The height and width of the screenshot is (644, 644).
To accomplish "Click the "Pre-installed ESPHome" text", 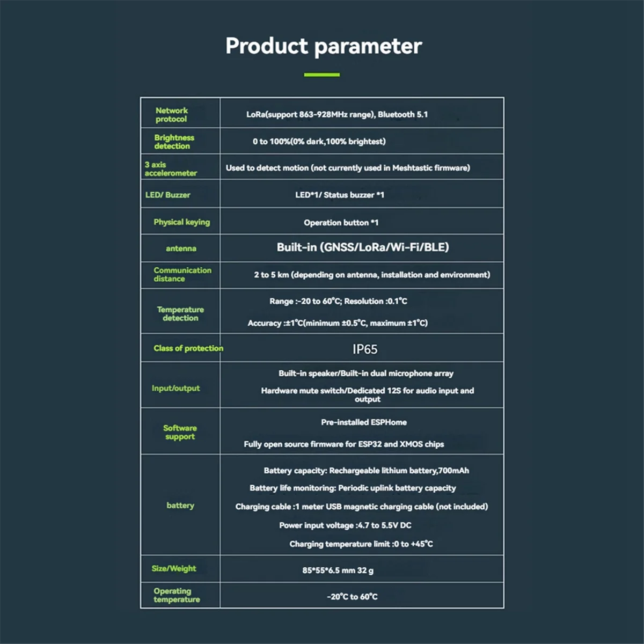I will coord(364,422).
